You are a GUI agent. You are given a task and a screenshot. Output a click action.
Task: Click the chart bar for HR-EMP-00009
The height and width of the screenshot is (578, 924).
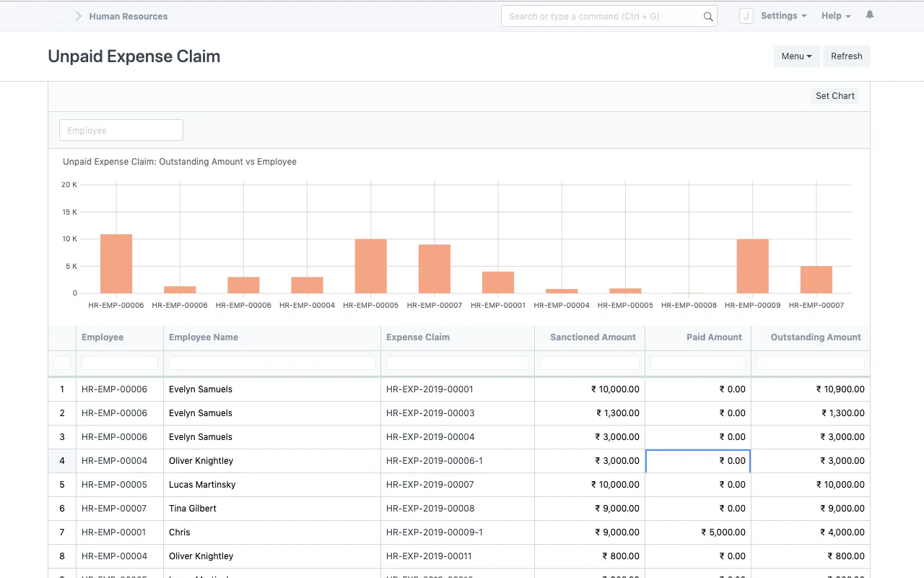click(752, 266)
